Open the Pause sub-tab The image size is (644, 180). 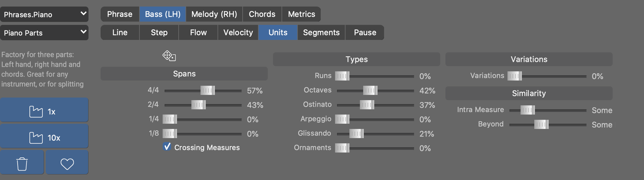[365, 33]
